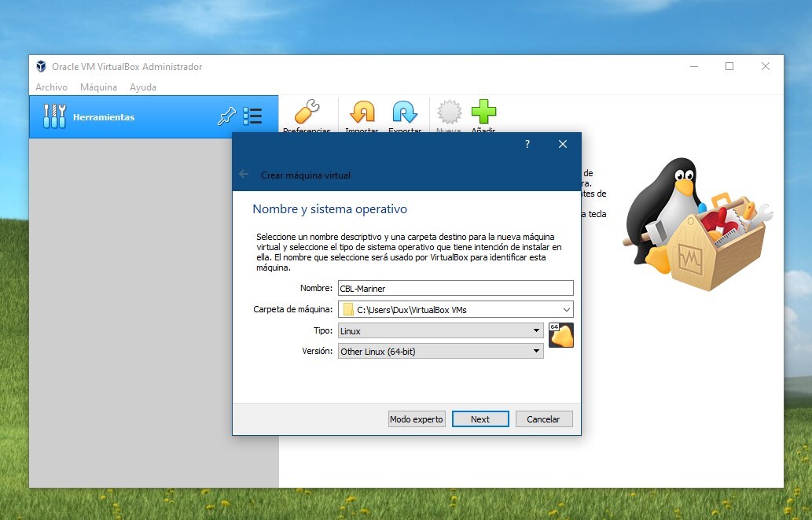812x520 pixels.
Task: Click the dialog help question mark
Action: coord(527,144)
